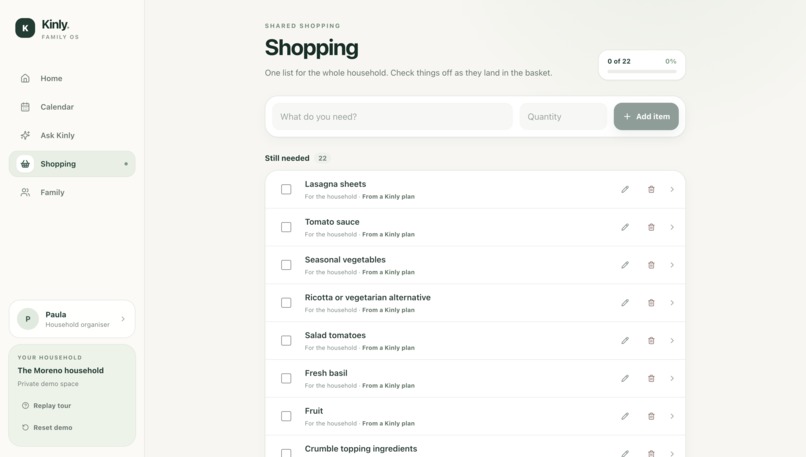Edit Fresh basil with pencil icon
The width and height of the screenshot is (806, 457).
pyautogui.click(x=625, y=378)
